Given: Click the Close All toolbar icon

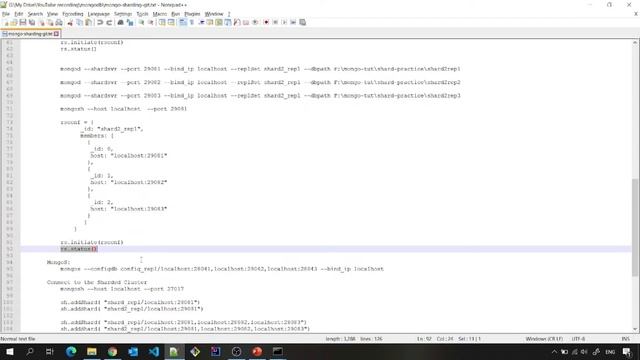Looking at the screenshot, I should (50, 22).
